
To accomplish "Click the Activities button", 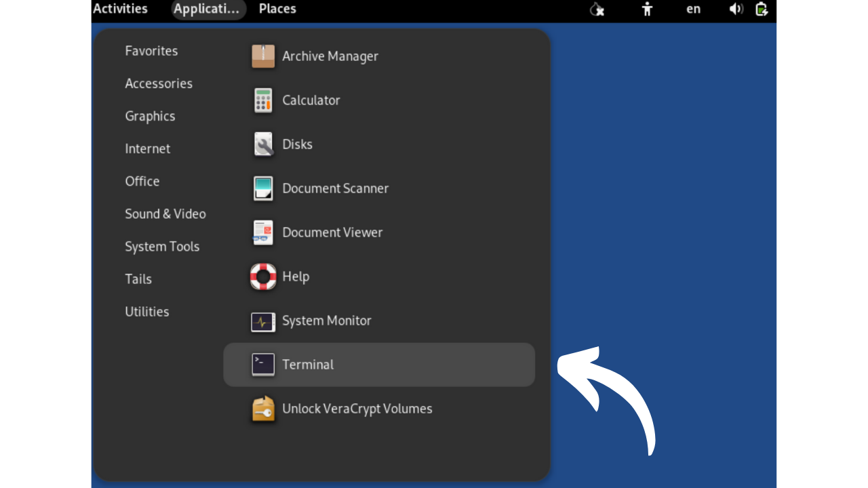I will (x=120, y=9).
